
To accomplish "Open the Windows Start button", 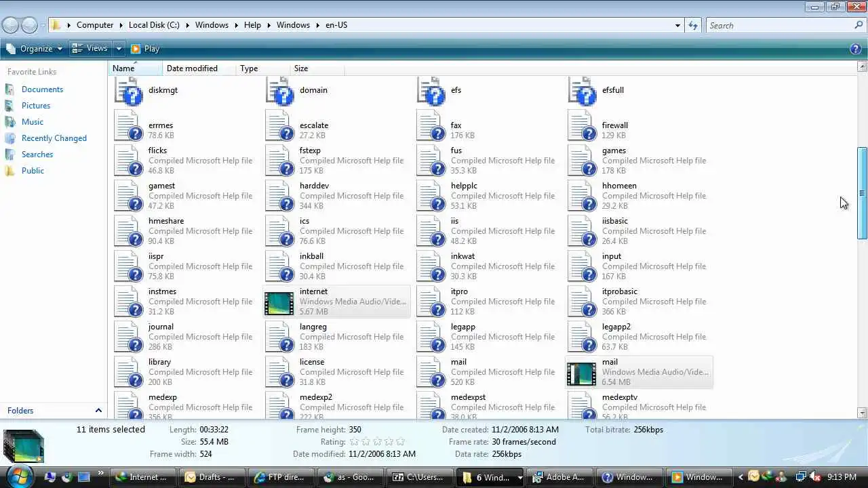I will [x=19, y=476].
